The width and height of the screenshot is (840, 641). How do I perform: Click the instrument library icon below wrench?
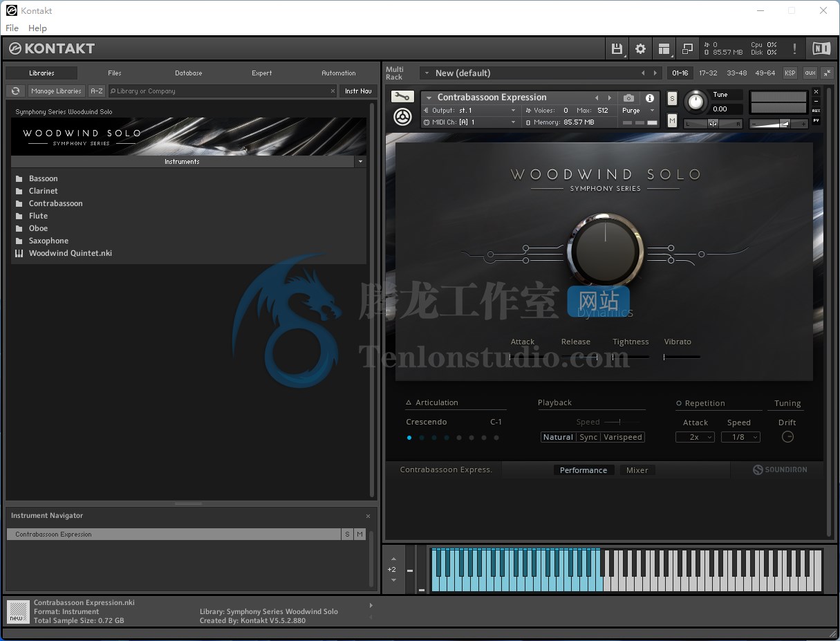click(402, 117)
